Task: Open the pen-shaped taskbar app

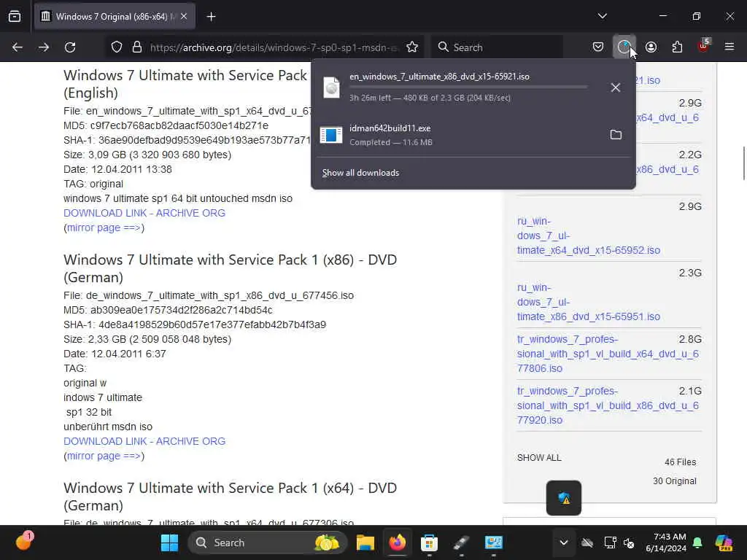Action: click(461, 542)
